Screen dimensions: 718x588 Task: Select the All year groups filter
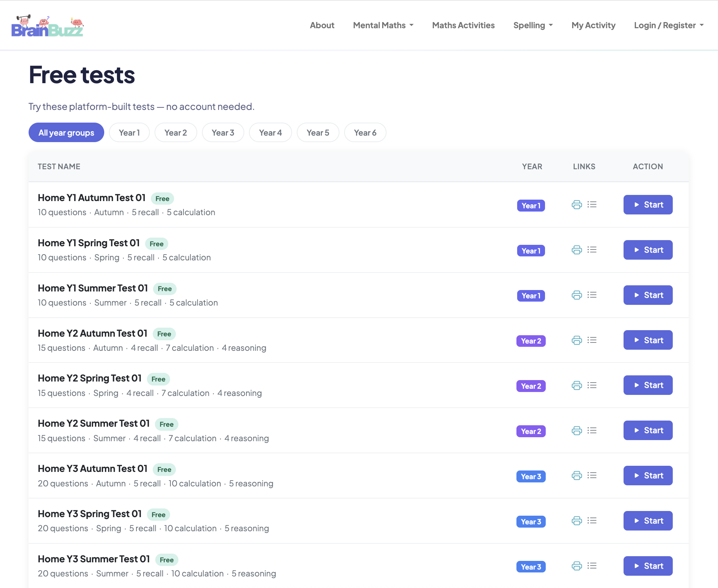point(66,133)
